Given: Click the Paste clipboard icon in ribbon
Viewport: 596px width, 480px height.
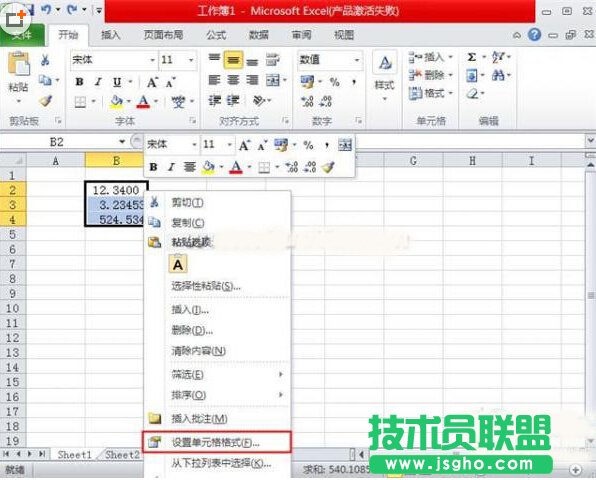Looking at the screenshot, I should pos(18,63).
